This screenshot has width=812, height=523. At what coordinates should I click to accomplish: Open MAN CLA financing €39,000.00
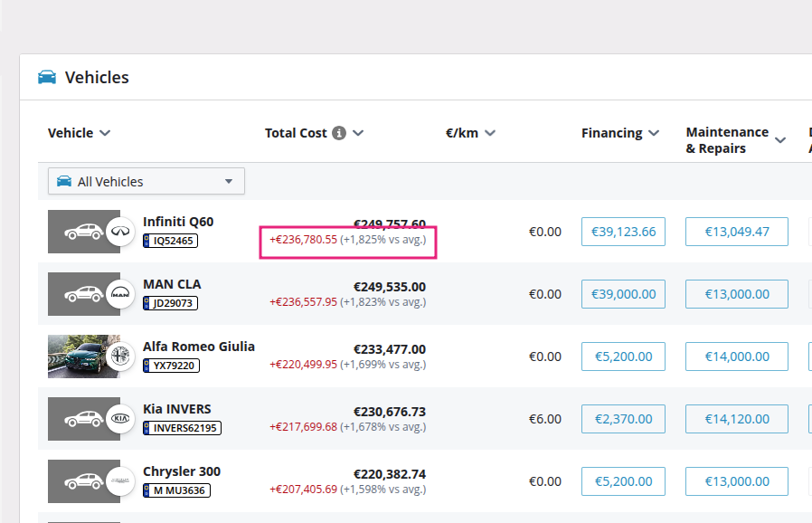623,294
